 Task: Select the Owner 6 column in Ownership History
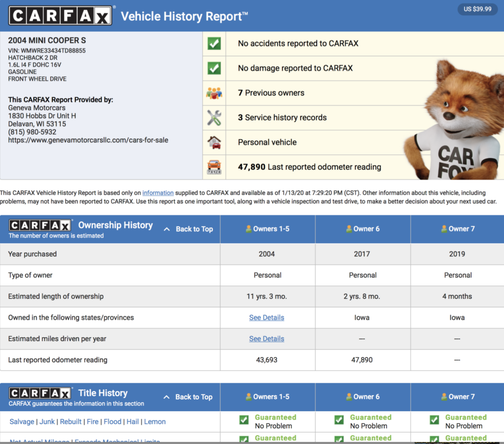tap(363, 229)
